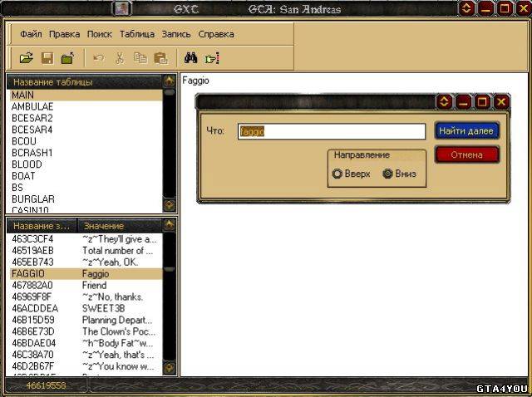Click table list scroll-down arrow
Screen dimensions: 532x397
point(170,205)
